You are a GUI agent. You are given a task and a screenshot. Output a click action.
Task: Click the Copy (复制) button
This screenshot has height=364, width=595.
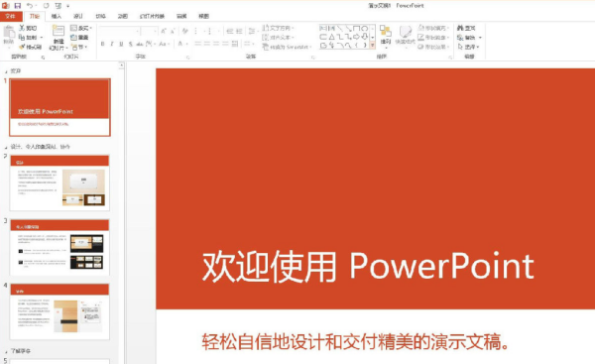coord(28,38)
